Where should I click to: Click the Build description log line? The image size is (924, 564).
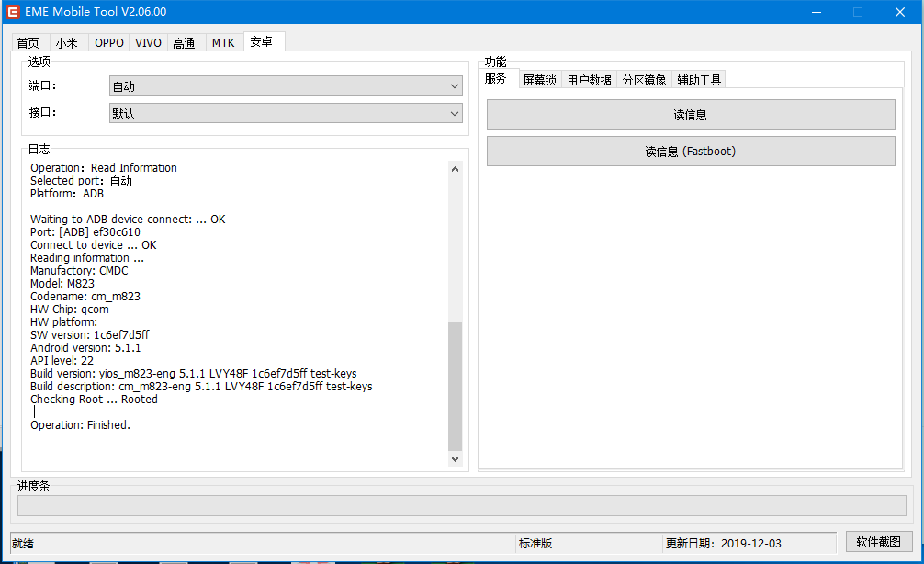[x=201, y=387]
